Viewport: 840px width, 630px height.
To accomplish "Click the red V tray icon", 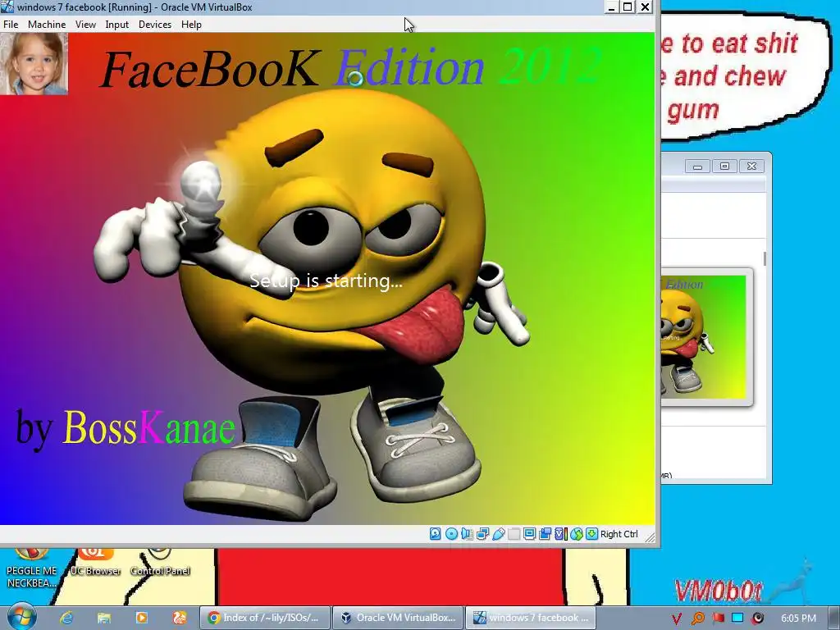I will [676, 619].
